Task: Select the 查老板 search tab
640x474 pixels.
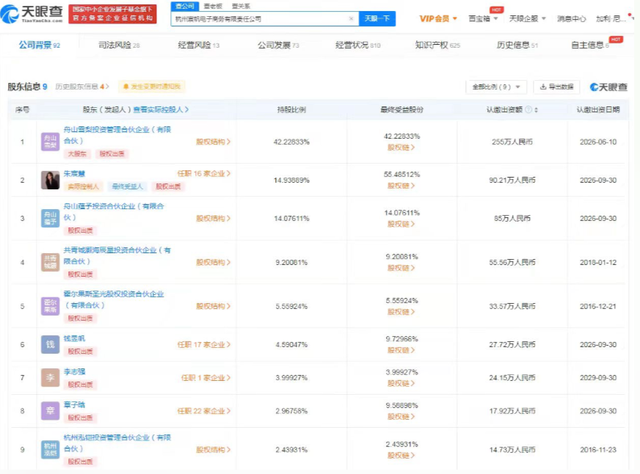Action: (x=213, y=6)
